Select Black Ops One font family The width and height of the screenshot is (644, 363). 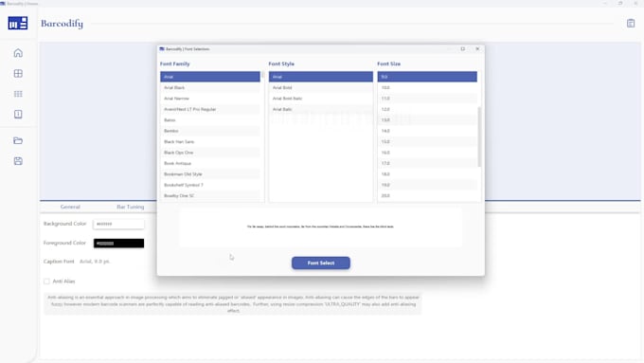point(210,153)
